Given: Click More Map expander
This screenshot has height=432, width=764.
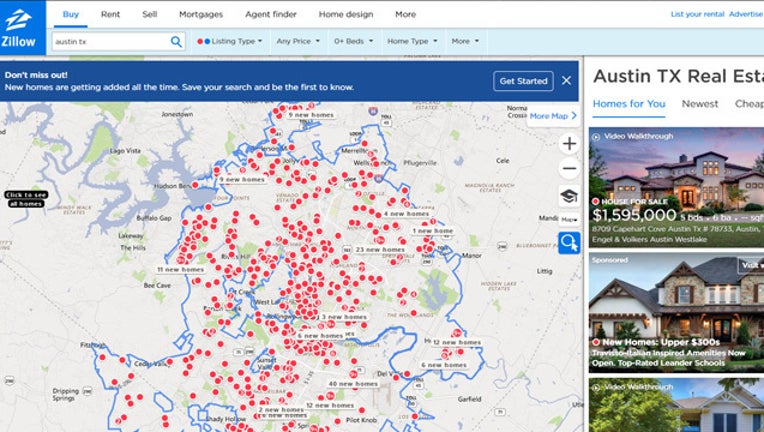Looking at the screenshot, I should tap(553, 116).
